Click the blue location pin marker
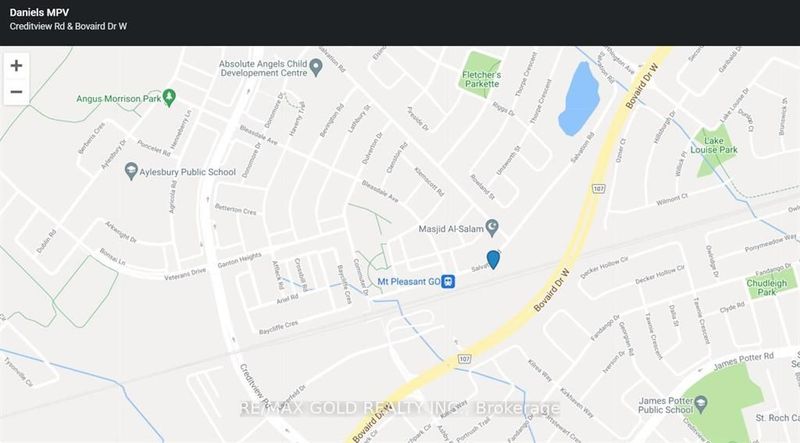The image size is (800, 443). 493,260
